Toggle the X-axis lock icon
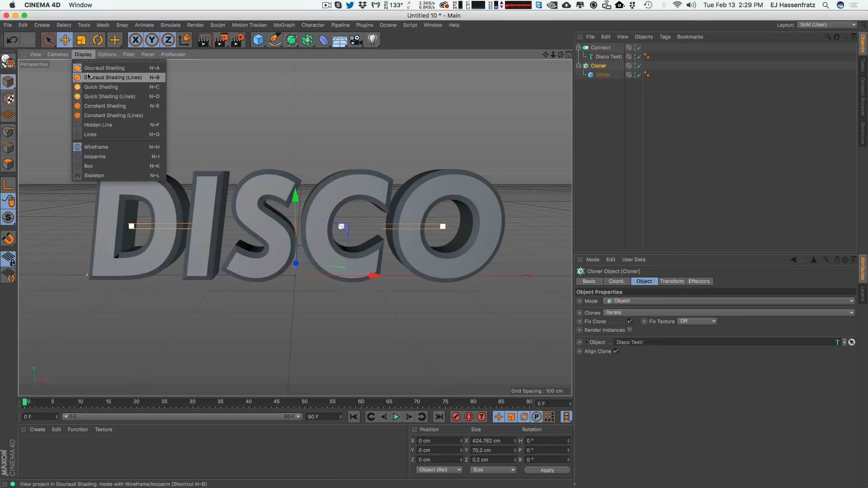This screenshot has width=868, height=488. 135,40
